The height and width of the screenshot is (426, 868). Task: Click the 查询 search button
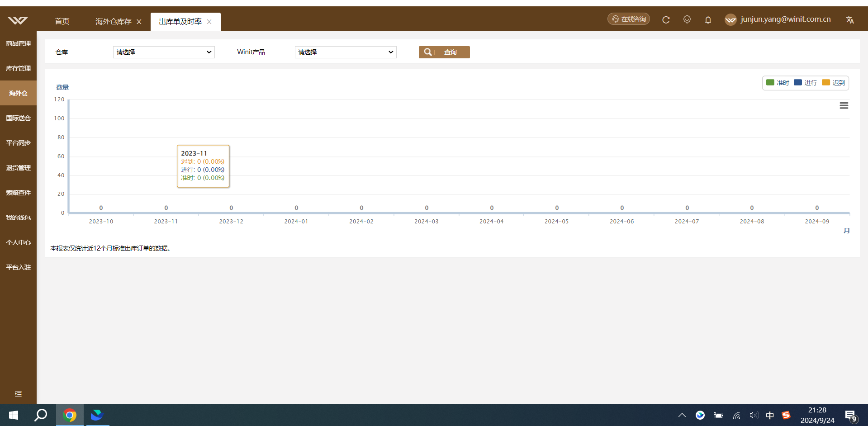[x=444, y=52]
